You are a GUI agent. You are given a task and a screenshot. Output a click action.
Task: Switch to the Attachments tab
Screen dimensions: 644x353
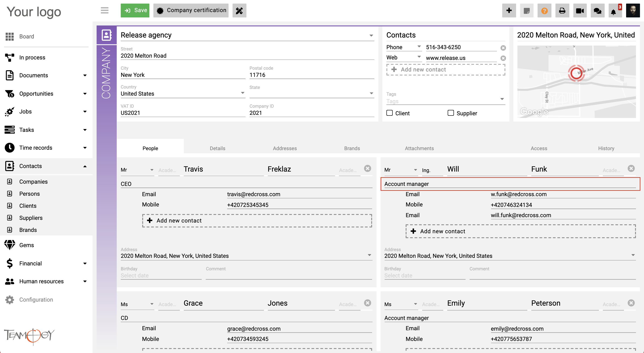point(419,148)
